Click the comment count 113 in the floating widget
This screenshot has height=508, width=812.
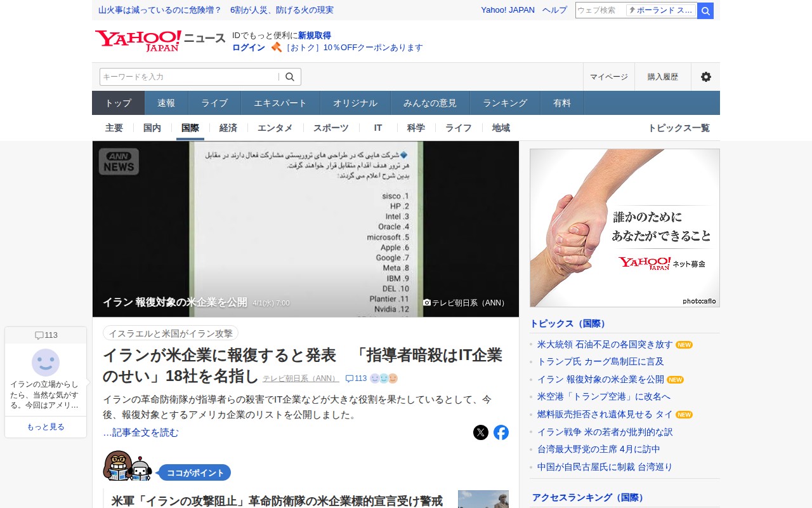coord(46,335)
